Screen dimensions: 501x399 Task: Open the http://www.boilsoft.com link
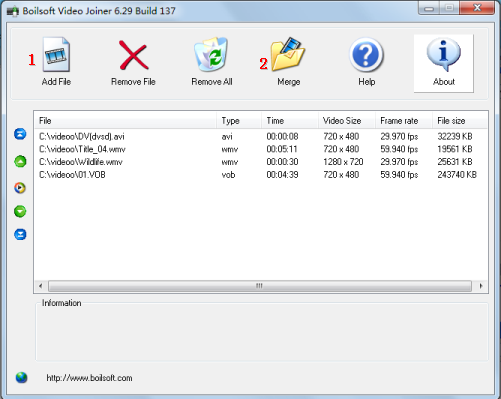(89, 378)
